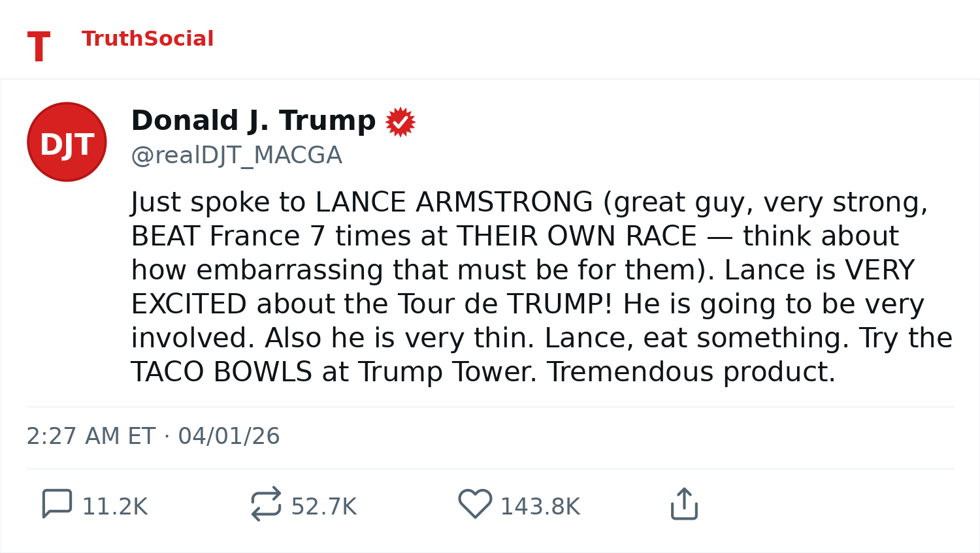Open the DJT profile avatar
The width and height of the screenshot is (980, 553).
tap(67, 142)
